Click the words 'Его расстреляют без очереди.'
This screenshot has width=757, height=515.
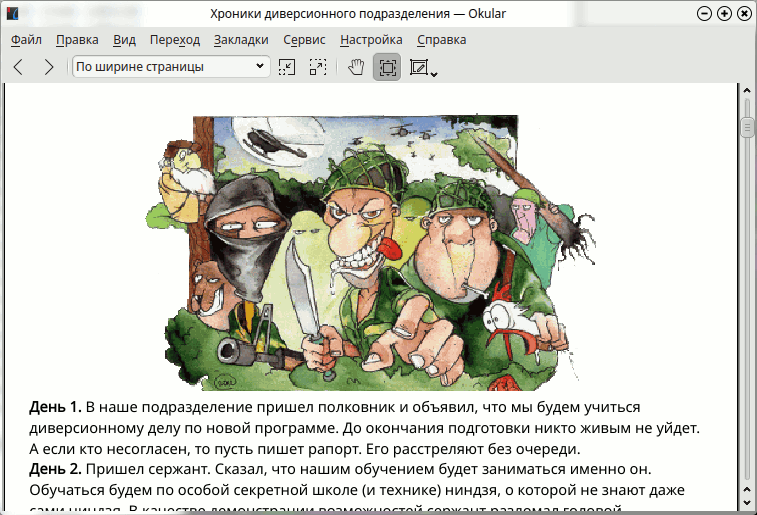click(473, 449)
